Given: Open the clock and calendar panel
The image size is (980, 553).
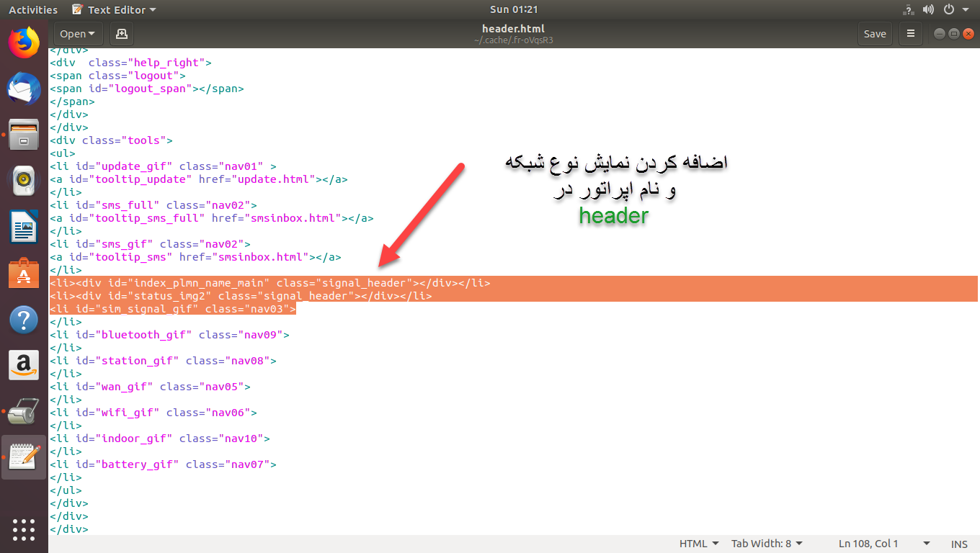Looking at the screenshot, I should pyautogui.click(x=514, y=9).
